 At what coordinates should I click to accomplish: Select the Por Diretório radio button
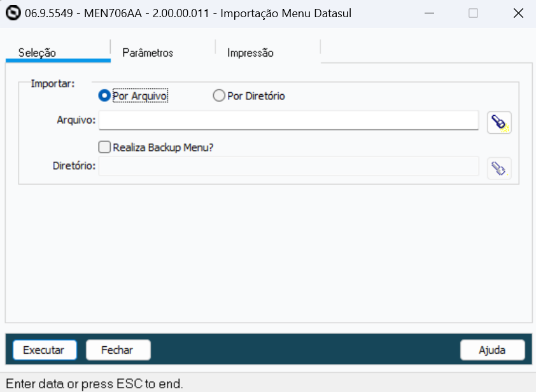(x=220, y=95)
